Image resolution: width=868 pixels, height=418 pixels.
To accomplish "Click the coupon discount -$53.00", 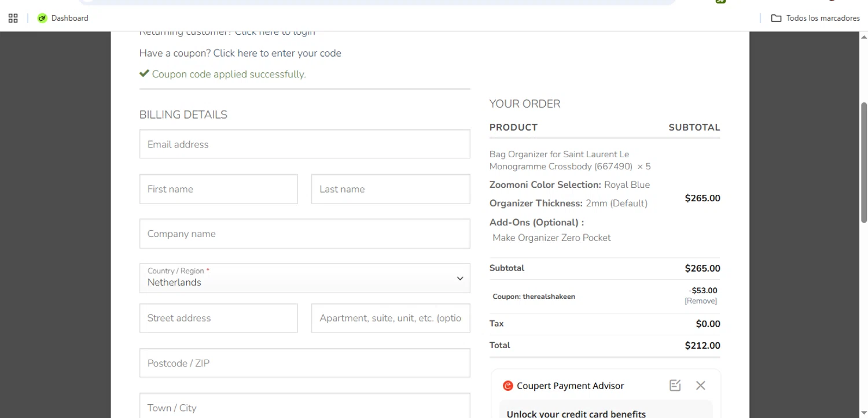I will (x=703, y=291).
